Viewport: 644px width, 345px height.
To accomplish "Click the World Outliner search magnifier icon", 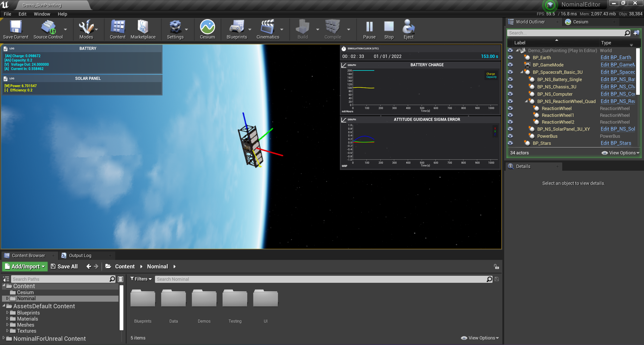I will click(627, 33).
